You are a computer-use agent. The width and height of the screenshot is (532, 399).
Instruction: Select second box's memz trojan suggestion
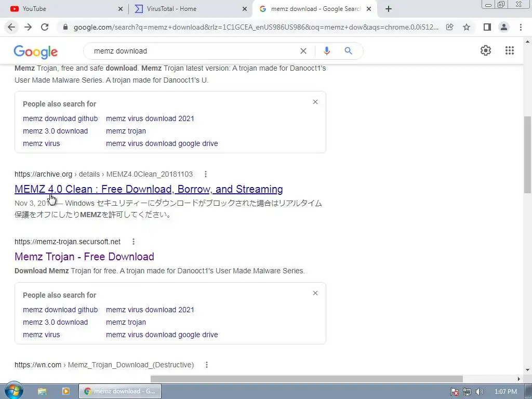pyautogui.click(x=126, y=322)
